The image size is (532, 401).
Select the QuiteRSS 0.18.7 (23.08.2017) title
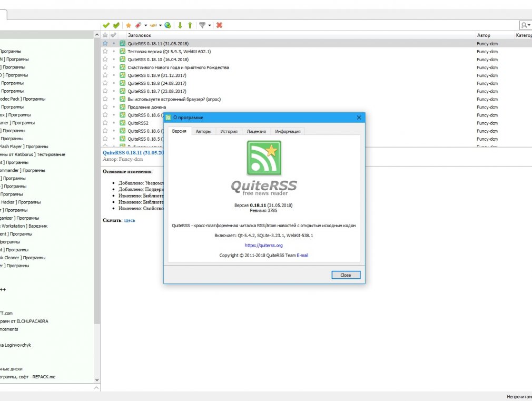(x=157, y=91)
